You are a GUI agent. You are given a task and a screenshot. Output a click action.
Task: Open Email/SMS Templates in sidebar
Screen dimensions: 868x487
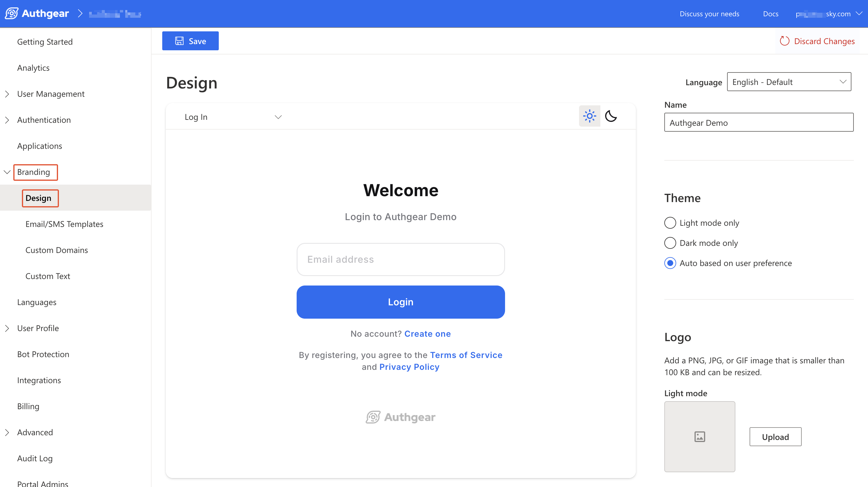pos(64,224)
